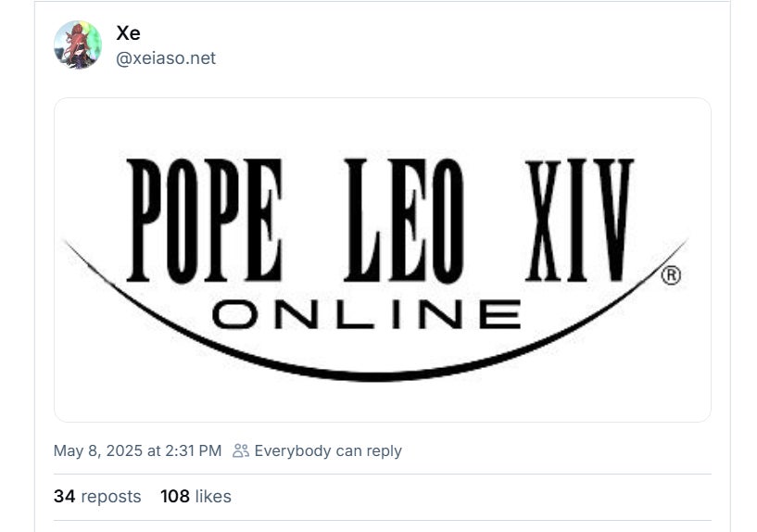Click the people icon beside reply setting

241,451
